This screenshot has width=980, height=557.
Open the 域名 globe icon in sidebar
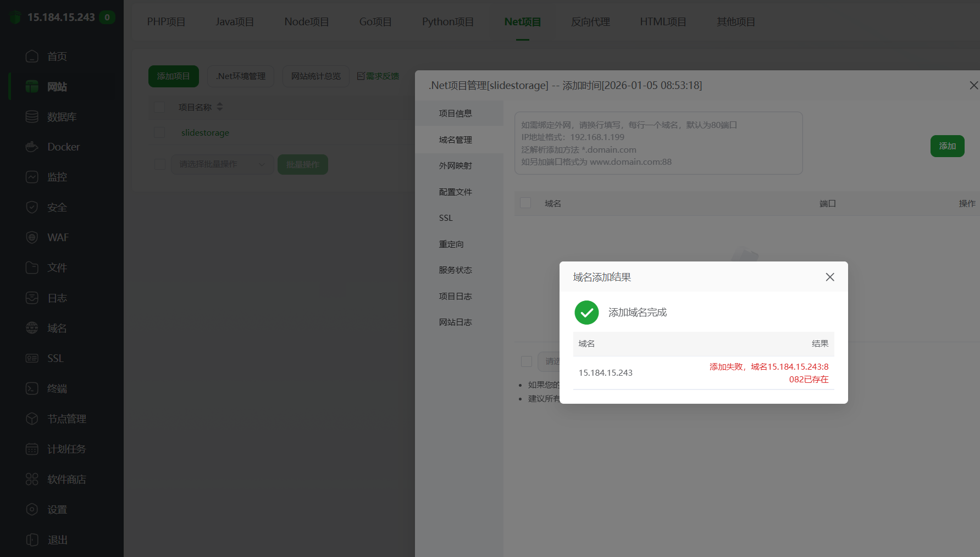click(32, 328)
